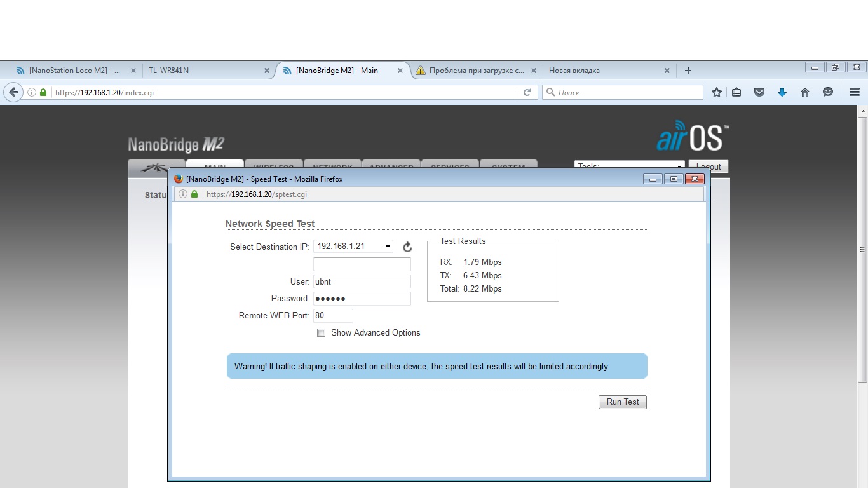This screenshot has height=488, width=868.
Task: Click the Select Destination IP label
Action: [x=270, y=247]
